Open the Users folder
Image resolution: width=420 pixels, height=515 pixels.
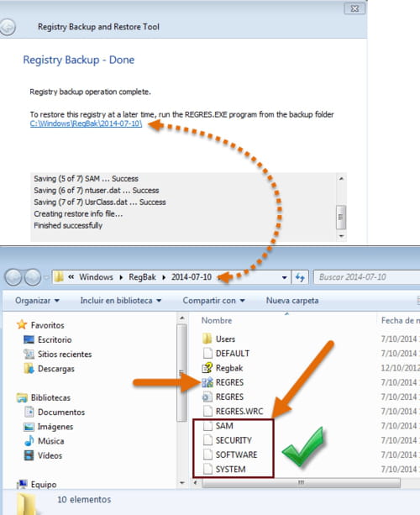click(218, 339)
